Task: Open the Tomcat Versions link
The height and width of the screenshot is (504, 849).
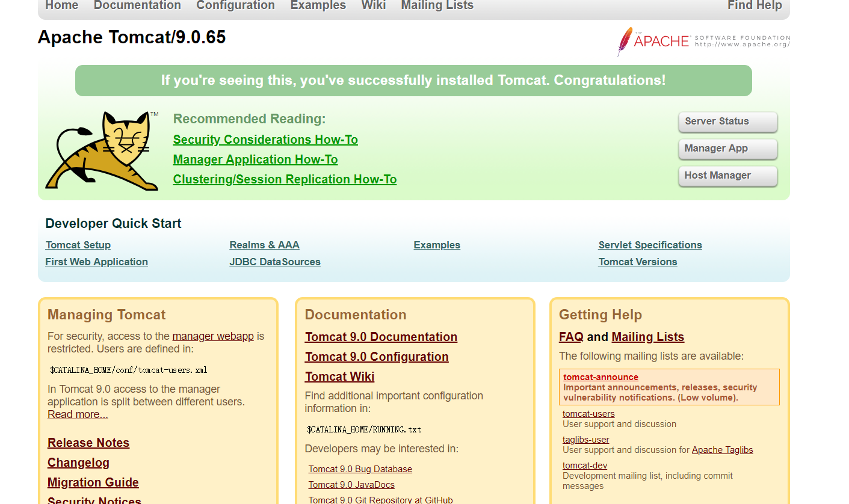Action: [x=638, y=262]
